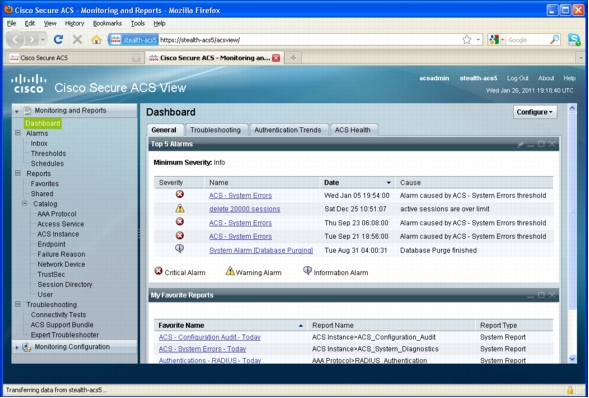Go to the browser home page icon
The height and width of the screenshot is (398, 589).
tap(96, 39)
